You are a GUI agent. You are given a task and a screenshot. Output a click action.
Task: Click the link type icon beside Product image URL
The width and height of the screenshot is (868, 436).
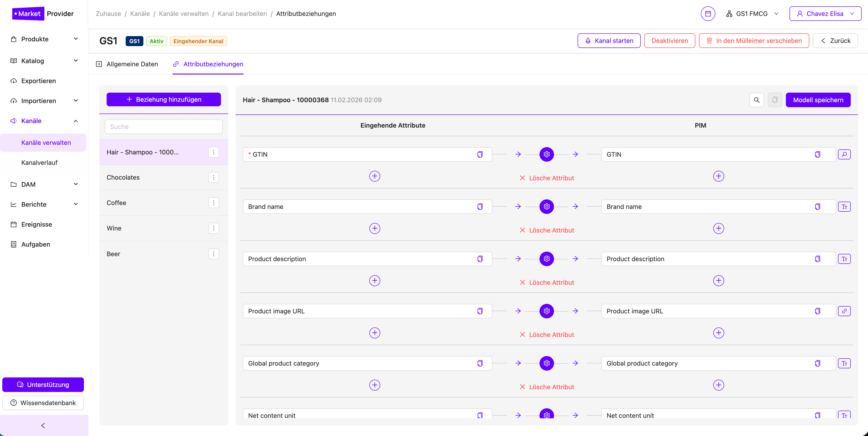tap(844, 311)
